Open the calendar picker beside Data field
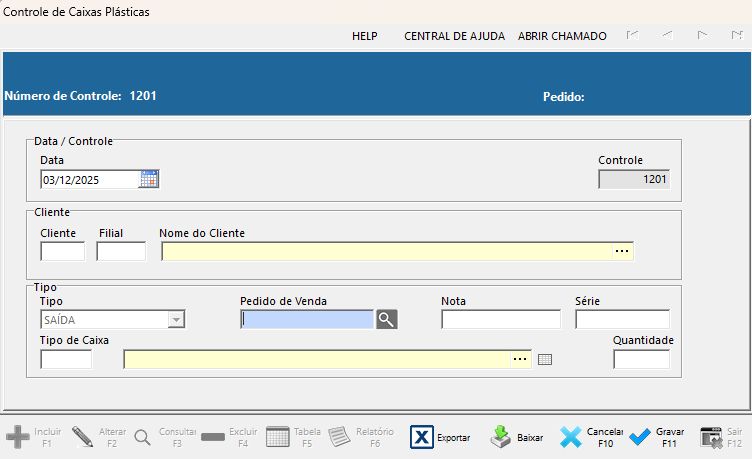The image size is (752, 459). pyautogui.click(x=149, y=179)
